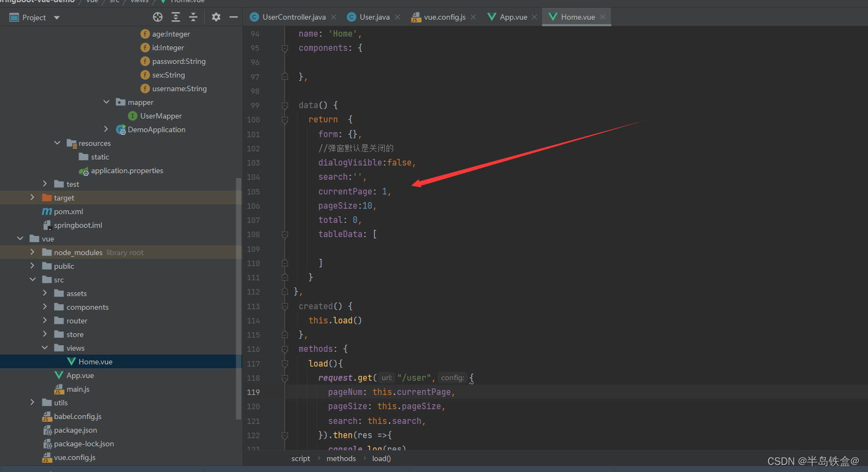868x472 pixels.
Task: Fold the data() block at line 99
Action: tap(284, 105)
